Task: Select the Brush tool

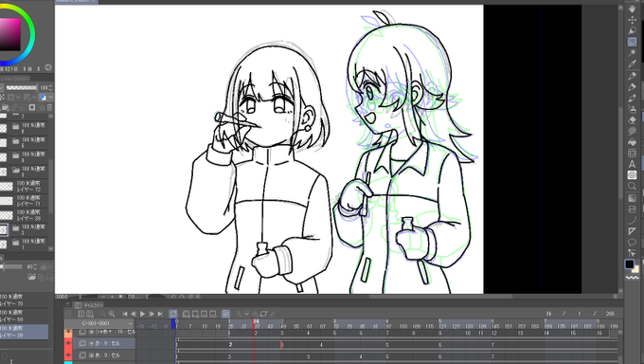Action: (632, 98)
